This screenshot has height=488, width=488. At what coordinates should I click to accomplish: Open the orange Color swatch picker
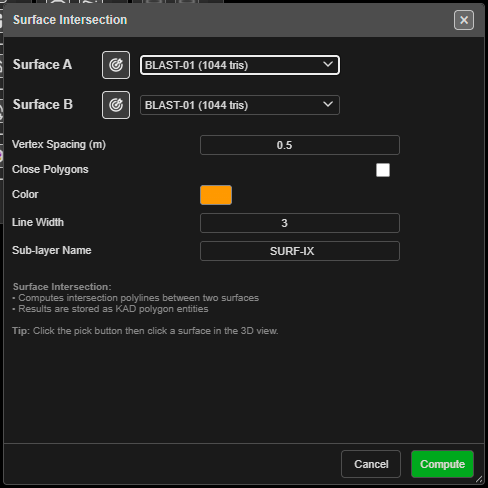click(216, 195)
